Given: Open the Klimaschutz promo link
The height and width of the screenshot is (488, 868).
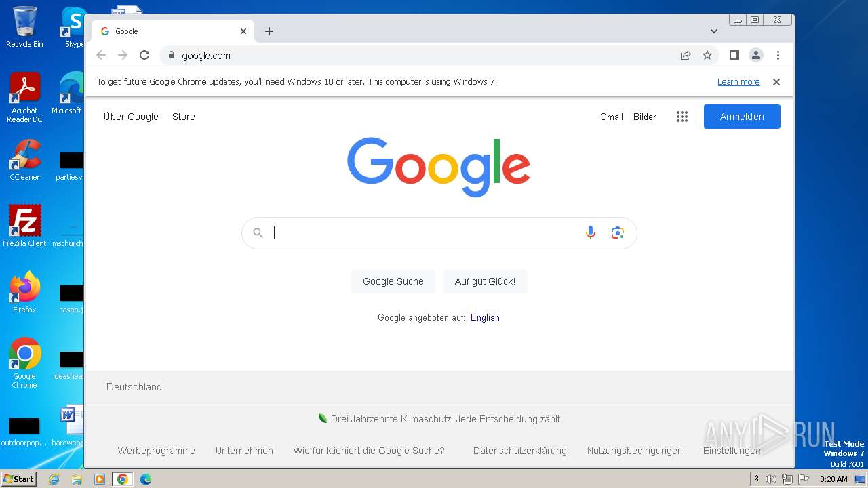Looking at the screenshot, I should (445, 419).
